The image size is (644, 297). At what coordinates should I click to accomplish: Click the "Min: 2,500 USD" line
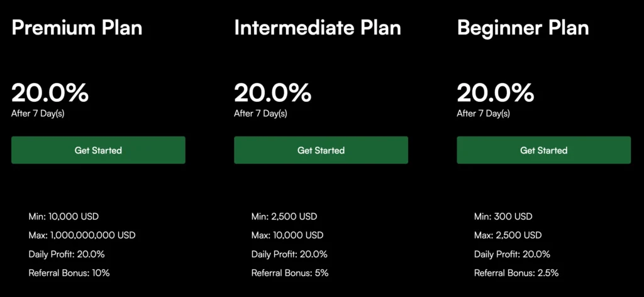pyautogui.click(x=284, y=216)
